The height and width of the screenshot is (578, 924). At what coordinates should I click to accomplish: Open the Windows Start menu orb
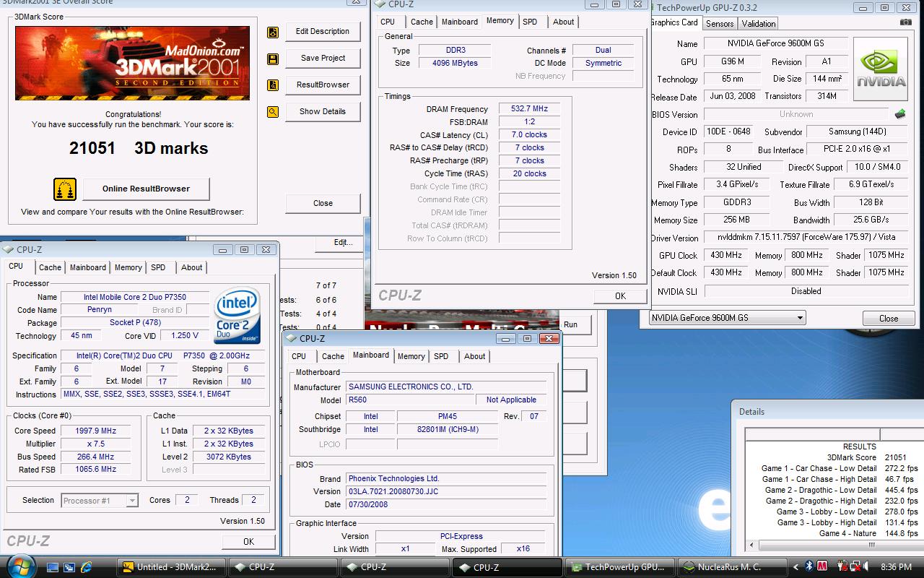[x=20, y=566]
